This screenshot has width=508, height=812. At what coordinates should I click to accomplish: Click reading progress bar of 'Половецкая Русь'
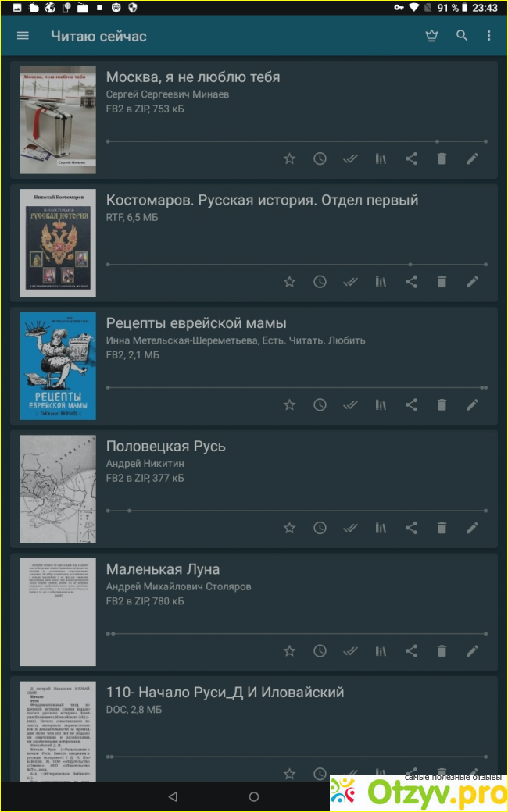(x=296, y=511)
